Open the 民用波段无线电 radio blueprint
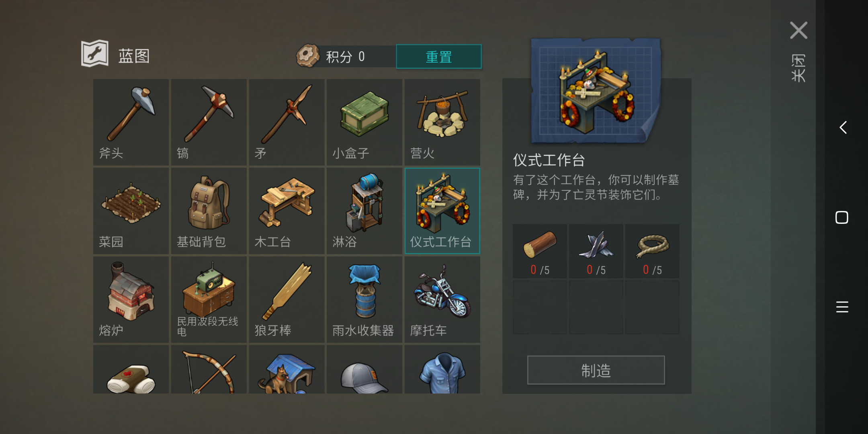 coord(209,300)
